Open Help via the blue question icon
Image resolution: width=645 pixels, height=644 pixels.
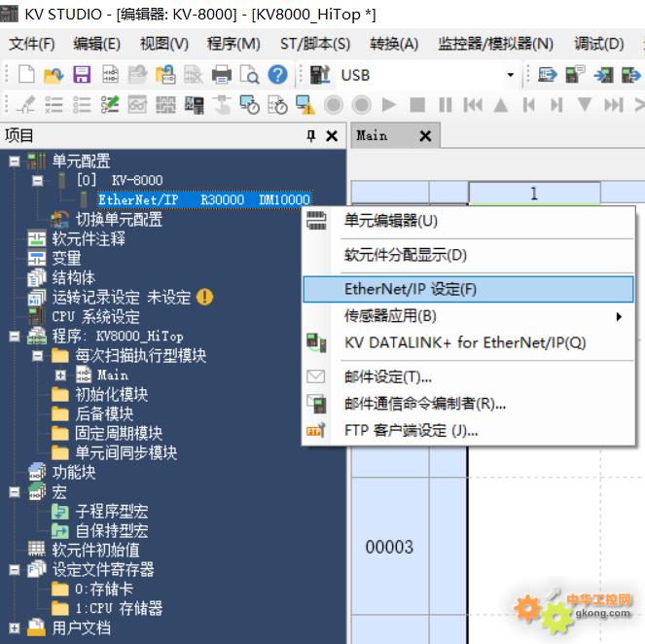pyautogui.click(x=277, y=75)
